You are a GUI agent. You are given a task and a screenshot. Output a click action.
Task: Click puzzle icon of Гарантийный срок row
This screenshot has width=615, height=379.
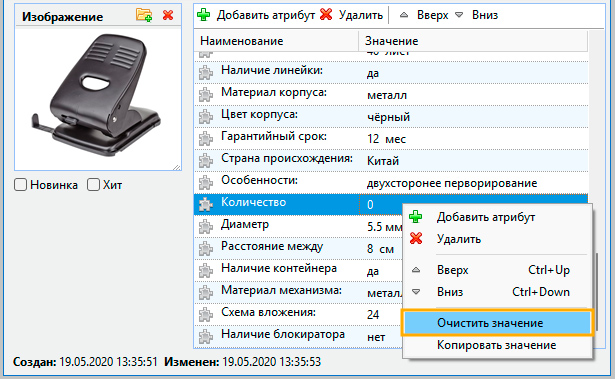pyautogui.click(x=206, y=139)
